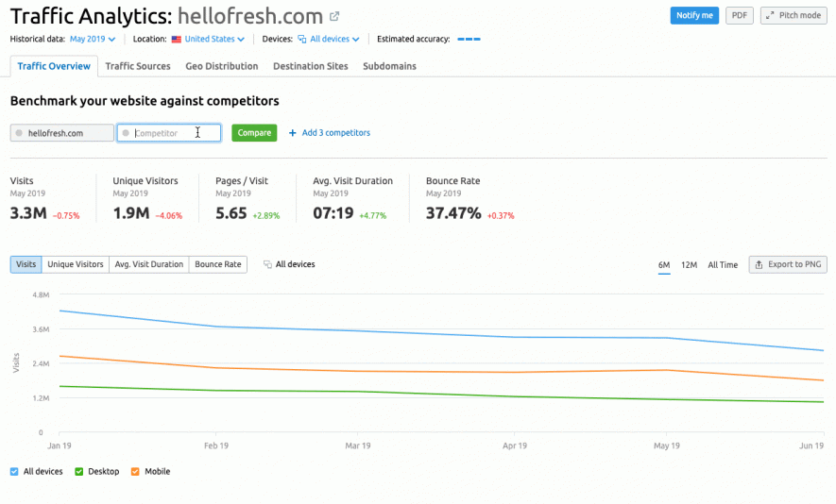This screenshot has height=504, width=836.
Task: Click the Competitor input field
Action: click(170, 133)
